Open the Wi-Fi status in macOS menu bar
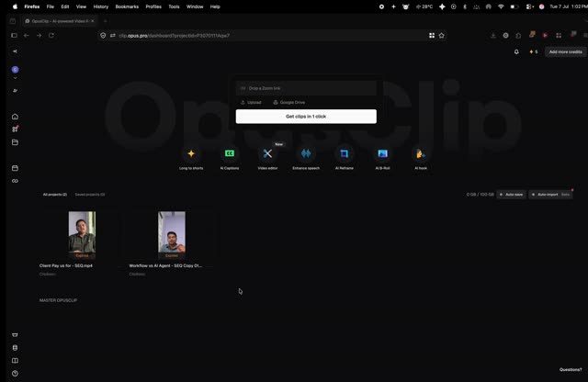 click(501, 6)
